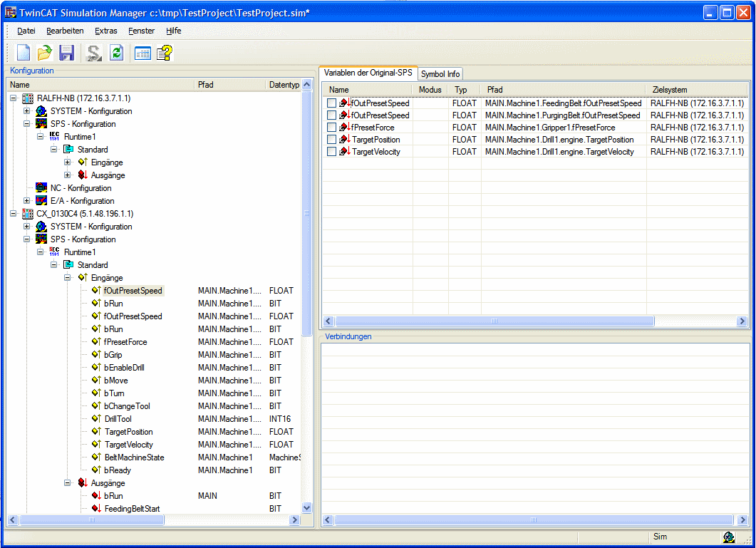Collapse the CX_0130C4 root node

[x=14, y=213]
